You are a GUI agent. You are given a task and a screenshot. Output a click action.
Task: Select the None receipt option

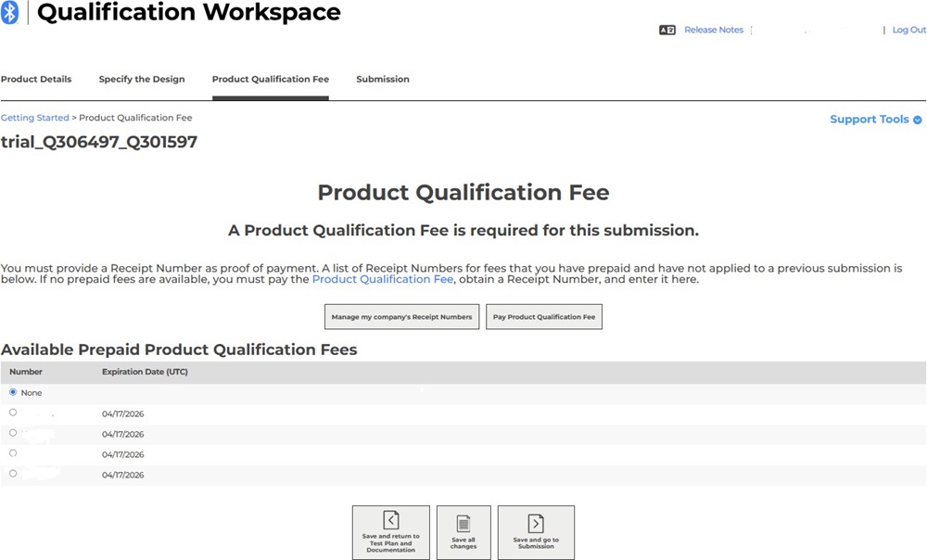click(13, 392)
